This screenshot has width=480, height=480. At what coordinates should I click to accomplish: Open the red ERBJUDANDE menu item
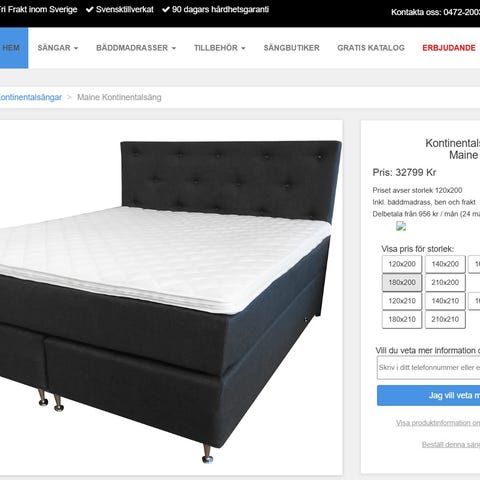tap(449, 48)
